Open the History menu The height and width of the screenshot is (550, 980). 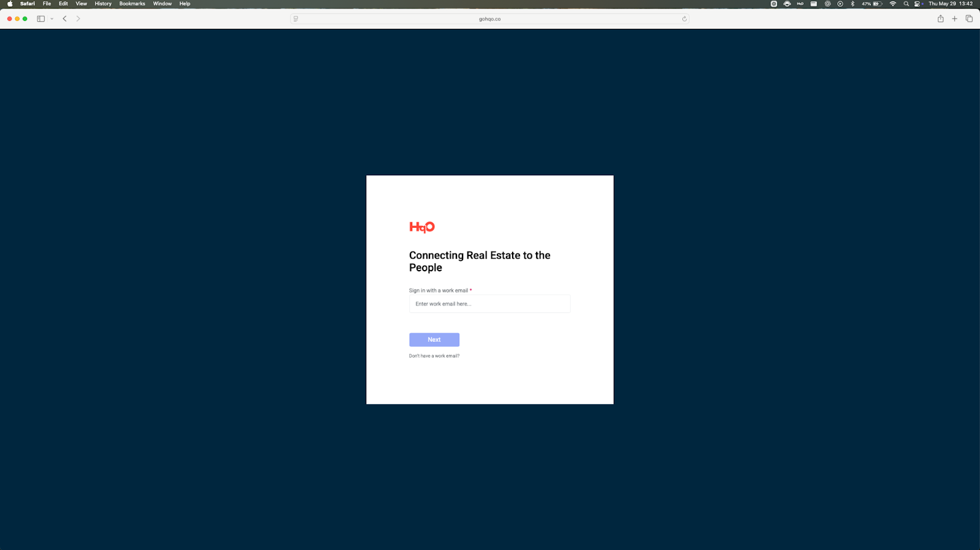pyautogui.click(x=103, y=4)
